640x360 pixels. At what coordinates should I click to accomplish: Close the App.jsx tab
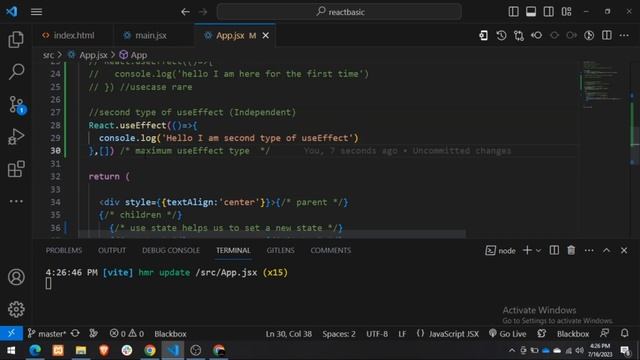tap(266, 36)
